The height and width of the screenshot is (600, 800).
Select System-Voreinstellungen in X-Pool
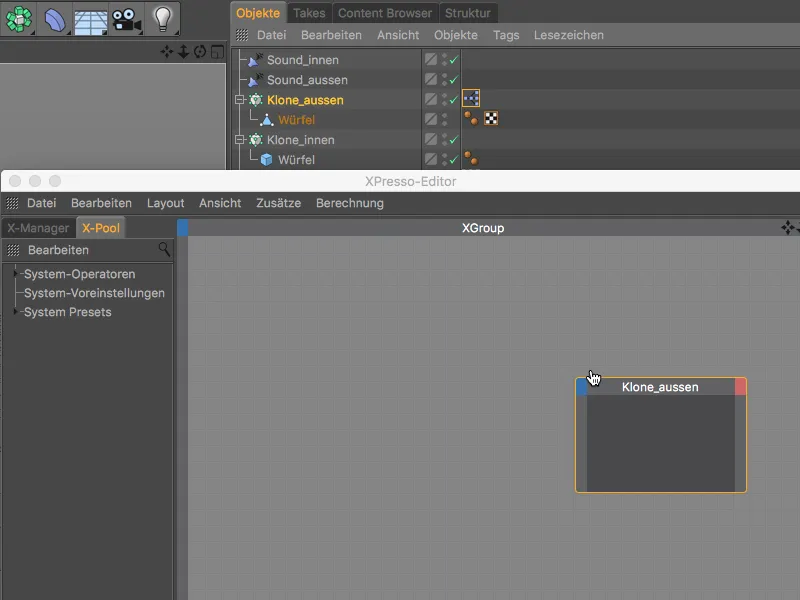[x=94, y=293]
